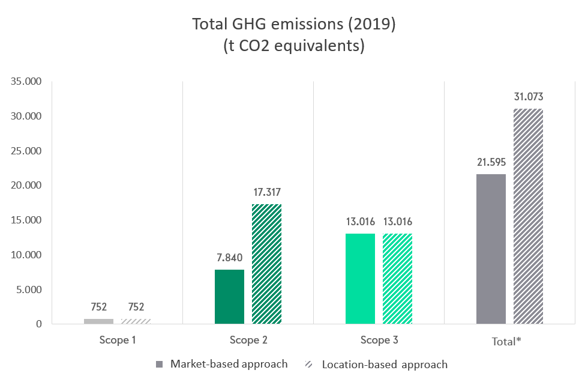The height and width of the screenshot is (388, 588).
Task: Select the 21.595 data label
Action: (x=491, y=162)
